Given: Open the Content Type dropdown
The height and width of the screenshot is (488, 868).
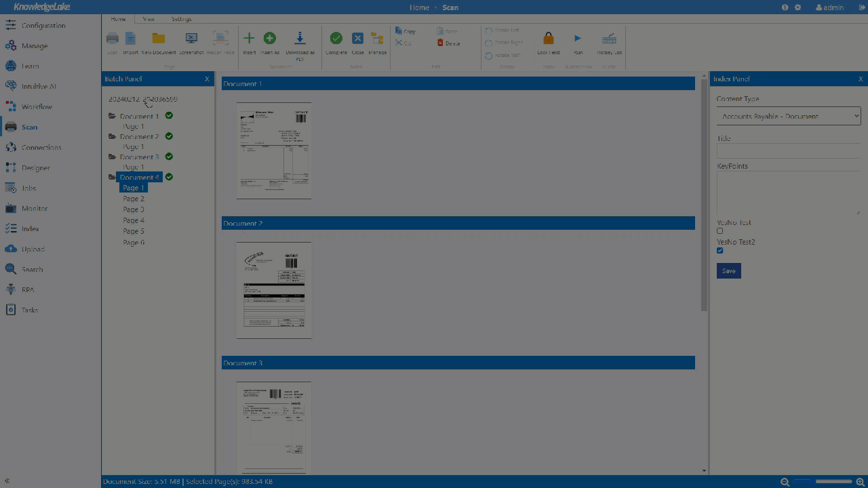Looking at the screenshot, I should [788, 117].
